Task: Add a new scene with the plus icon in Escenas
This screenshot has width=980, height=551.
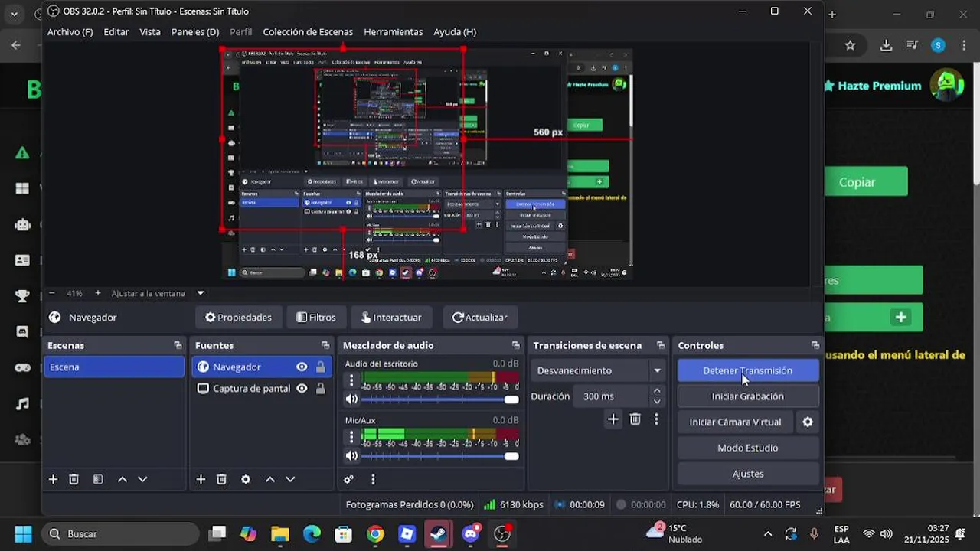Action: click(x=53, y=479)
